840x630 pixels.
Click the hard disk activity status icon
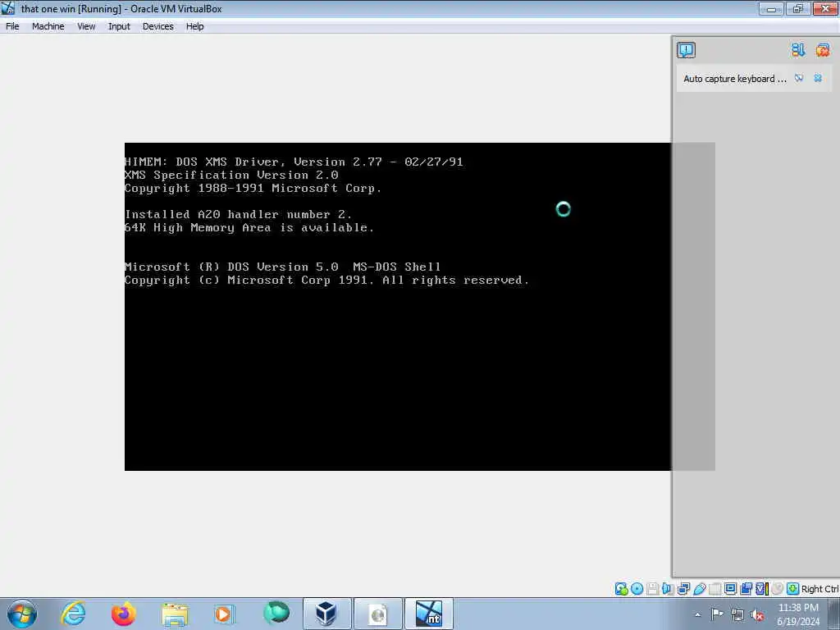621,589
